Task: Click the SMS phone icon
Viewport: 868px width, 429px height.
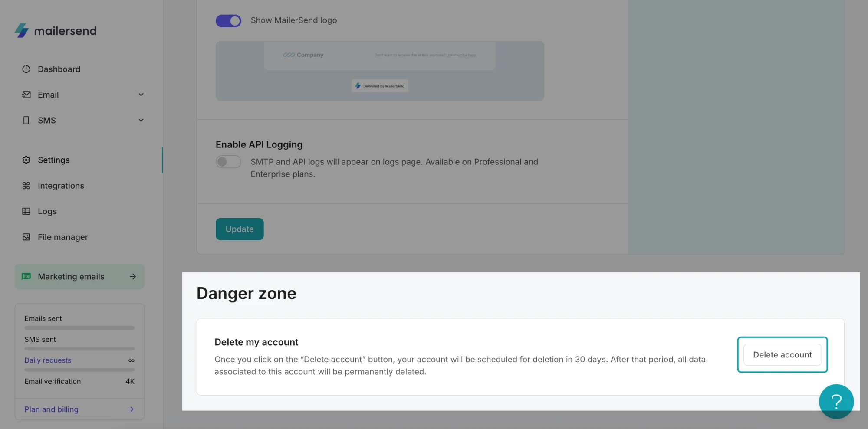Action: pyautogui.click(x=26, y=120)
